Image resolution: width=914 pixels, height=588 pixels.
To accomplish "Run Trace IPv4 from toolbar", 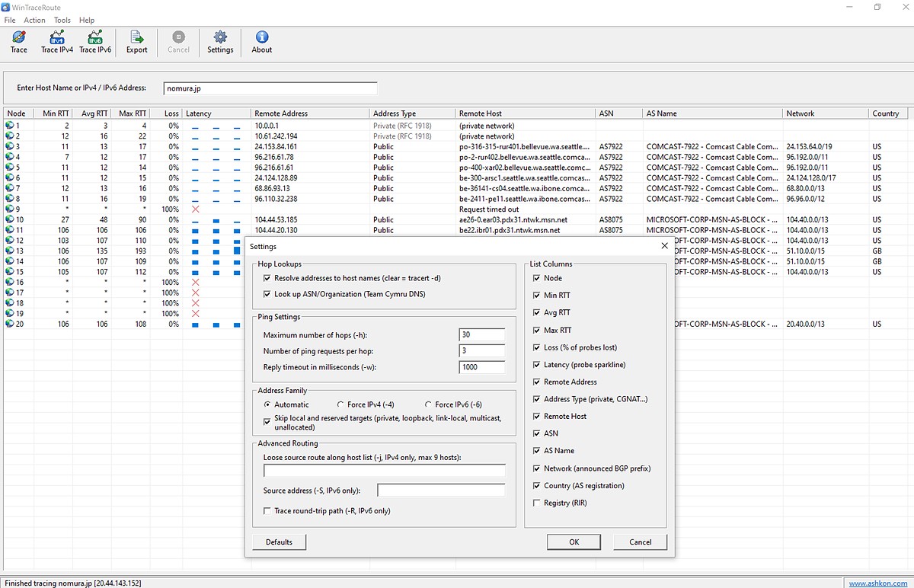I will (57, 42).
